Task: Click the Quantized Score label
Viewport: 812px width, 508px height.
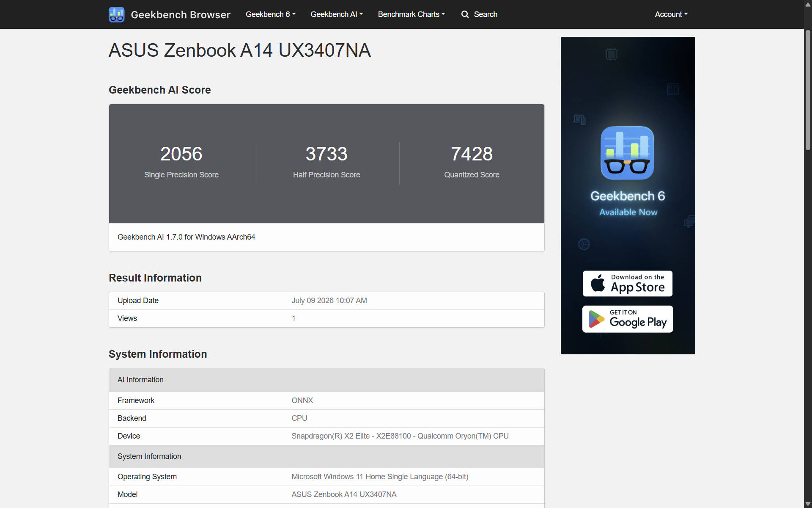Action: pos(472,175)
